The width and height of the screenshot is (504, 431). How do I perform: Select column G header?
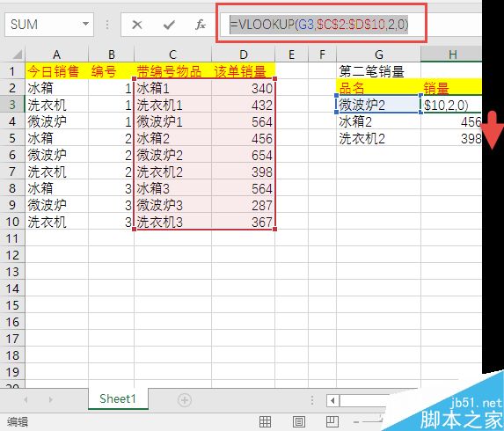(x=378, y=55)
